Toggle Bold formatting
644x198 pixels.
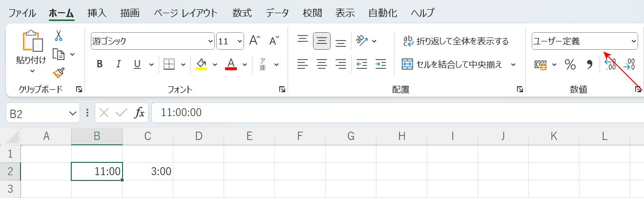click(100, 64)
